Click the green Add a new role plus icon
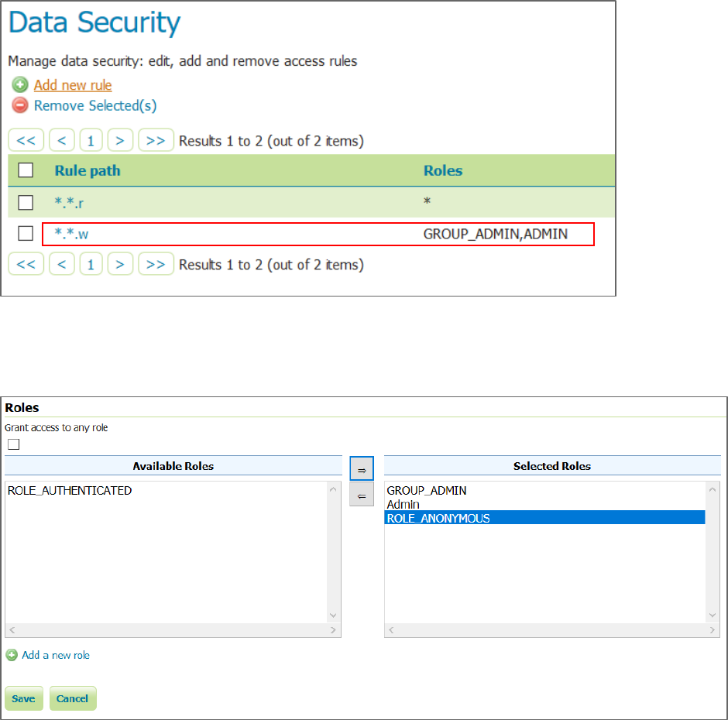Image resolution: width=728 pixels, height=720 pixels. click(12, 655)
